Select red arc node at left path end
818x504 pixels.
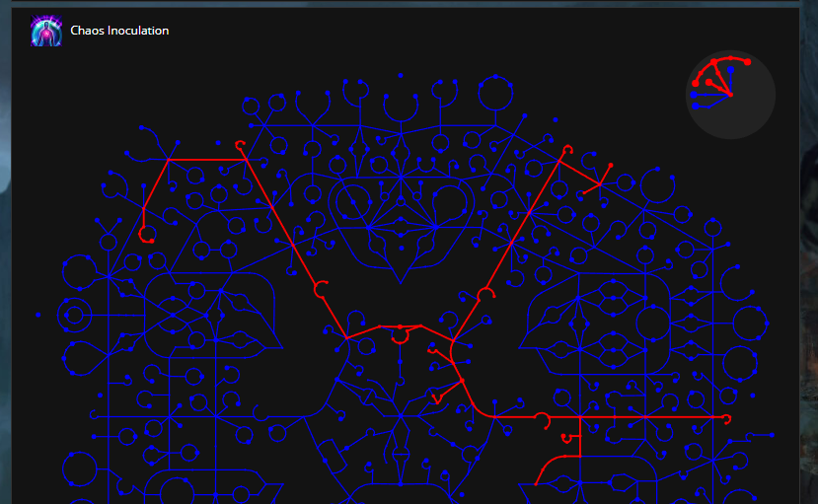(147, 236)
